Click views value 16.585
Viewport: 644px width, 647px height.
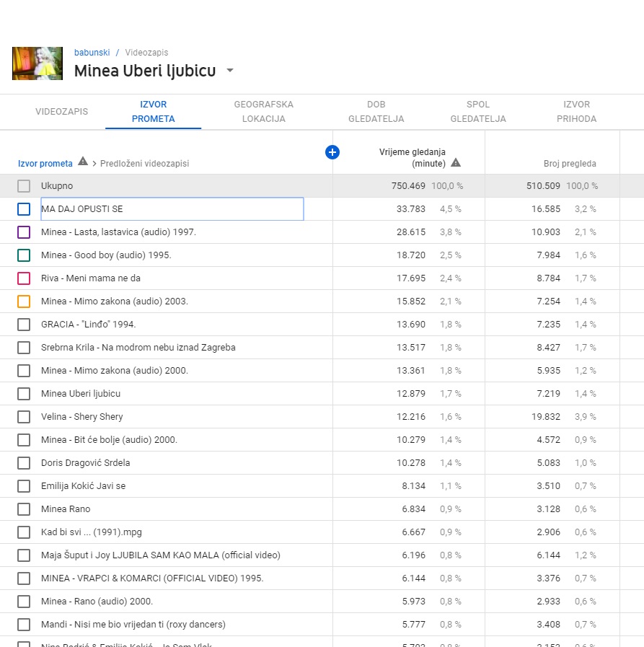tap(545, 208)
